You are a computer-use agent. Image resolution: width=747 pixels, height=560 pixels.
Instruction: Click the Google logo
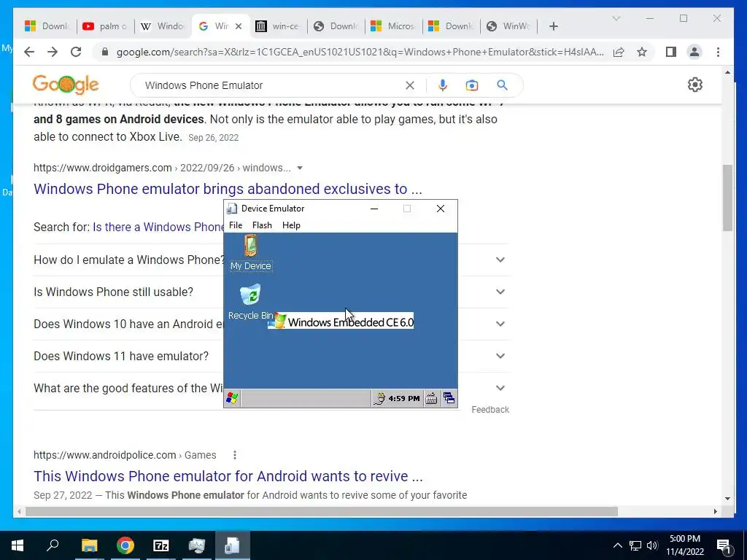click(x=66, y=85)
